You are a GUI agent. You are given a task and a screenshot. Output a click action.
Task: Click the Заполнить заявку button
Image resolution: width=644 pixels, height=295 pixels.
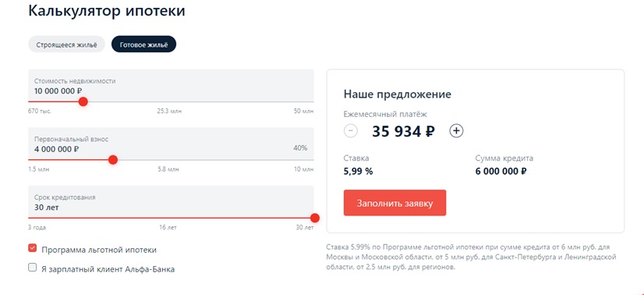395,203
